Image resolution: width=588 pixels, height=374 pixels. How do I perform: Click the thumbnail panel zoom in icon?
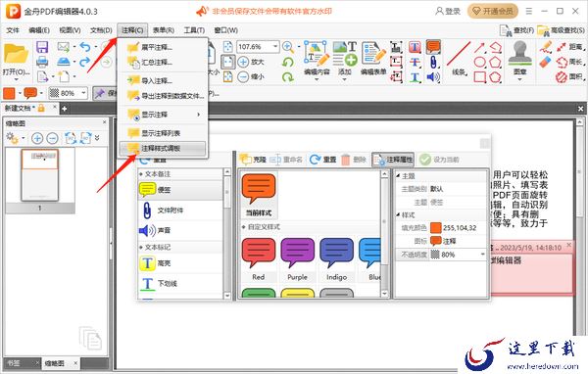tap(37, 138)
